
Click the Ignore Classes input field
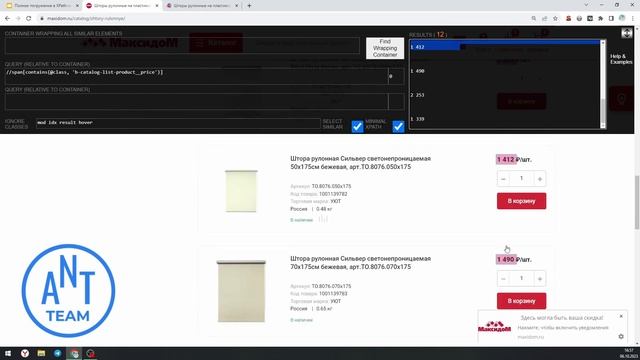pos(178,123)
